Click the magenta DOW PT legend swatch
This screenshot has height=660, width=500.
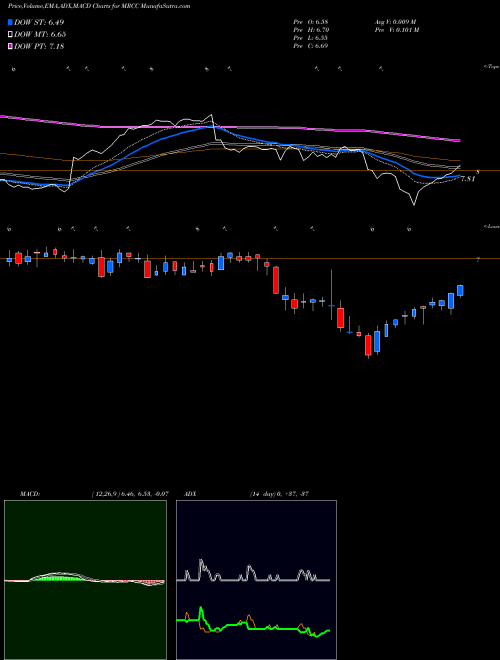(x=10, y=46)
